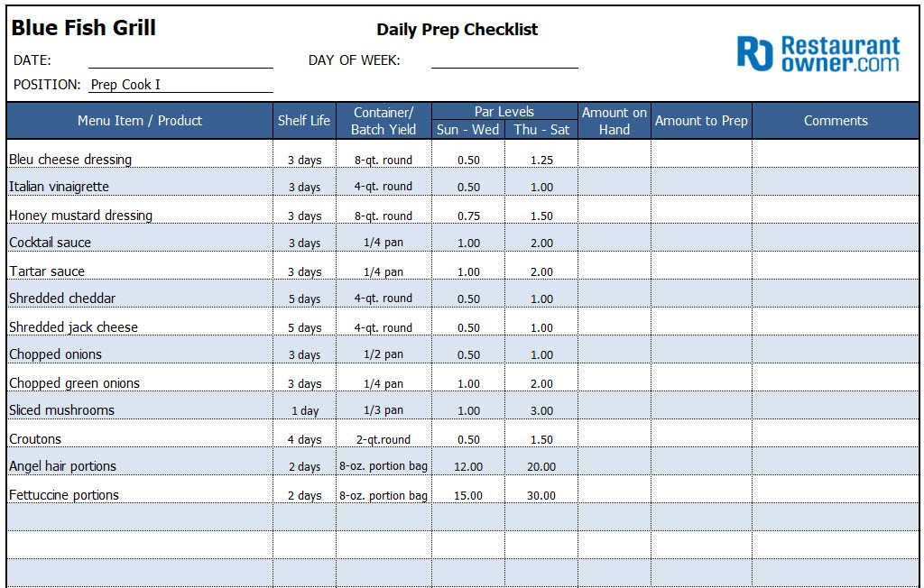Click the Tartar sauce cell
Image resolution: width=924 pixels, height=588 pixels.
[140, 266]
